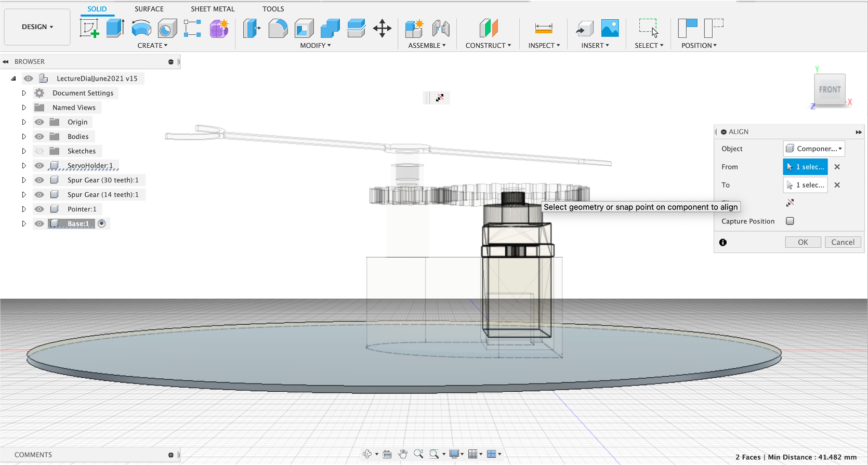868x465 pixels.
Task: Cancel the Align dialog
Action: [x=843, y=242]
